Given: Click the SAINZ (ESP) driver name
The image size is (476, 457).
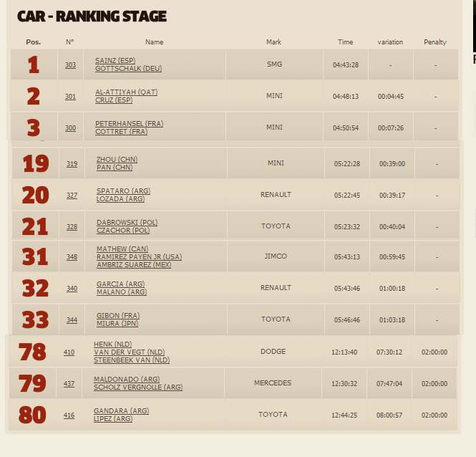Looking at the screenshot, I should coord(115,61).
